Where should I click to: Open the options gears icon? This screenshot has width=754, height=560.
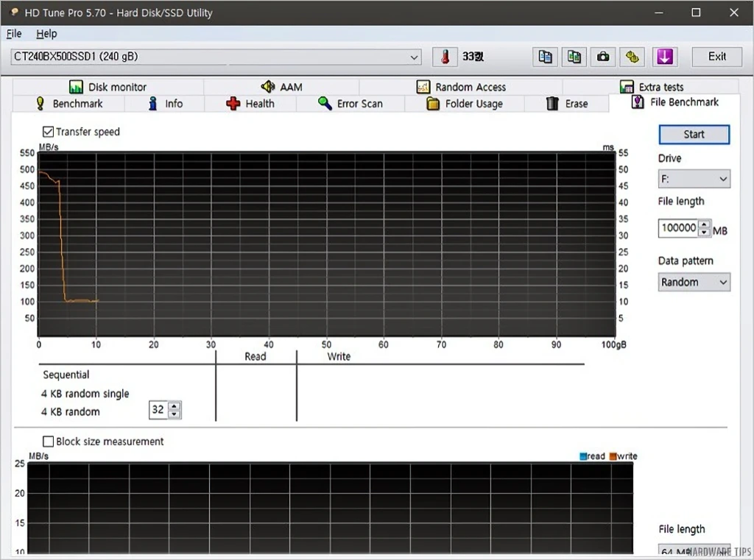(x=633, y=57)
